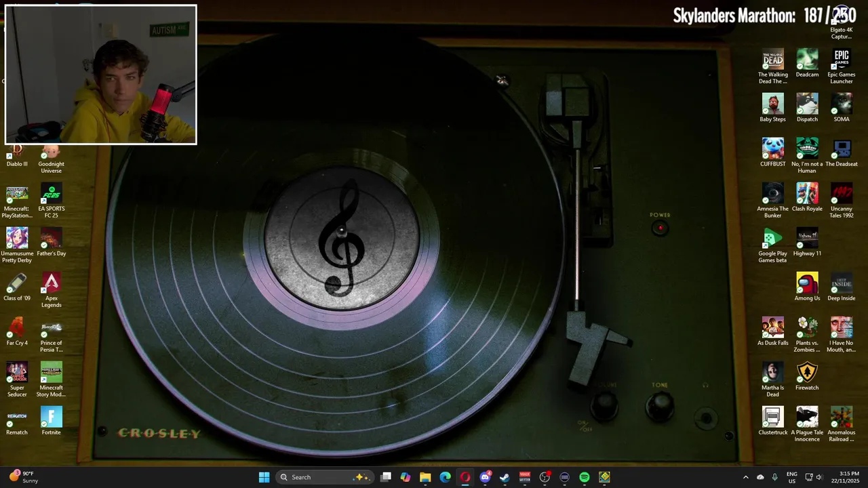Screen dimensions: 868x488
Task: Open the Apex Legends desktop icon
Action: (x=51, y=290)
